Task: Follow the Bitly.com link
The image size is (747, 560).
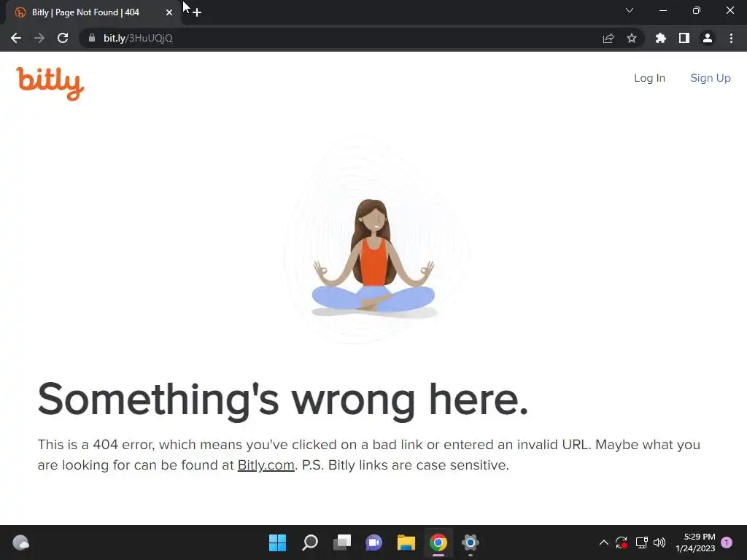Action: tap(266, 465)
